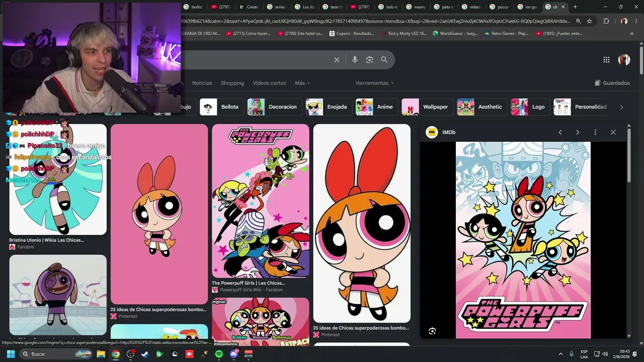Select the purple-haired girl thumbnail

pyautogui.click(x=58, y=295)
